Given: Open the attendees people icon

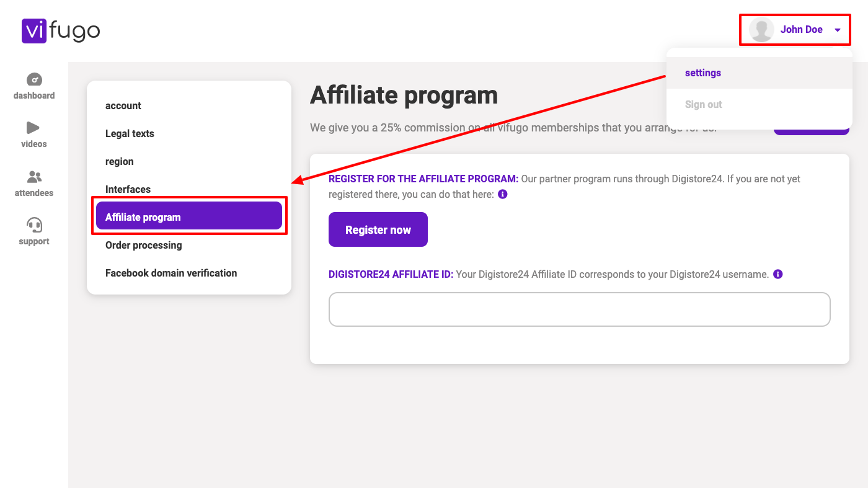Looking at the screenshot, I should point(34,177).
